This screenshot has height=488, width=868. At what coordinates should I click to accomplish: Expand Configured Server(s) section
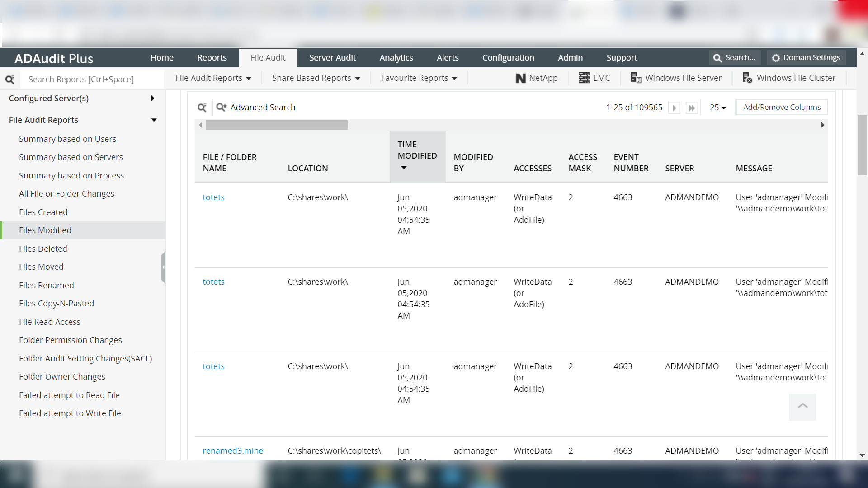point(153,98)
